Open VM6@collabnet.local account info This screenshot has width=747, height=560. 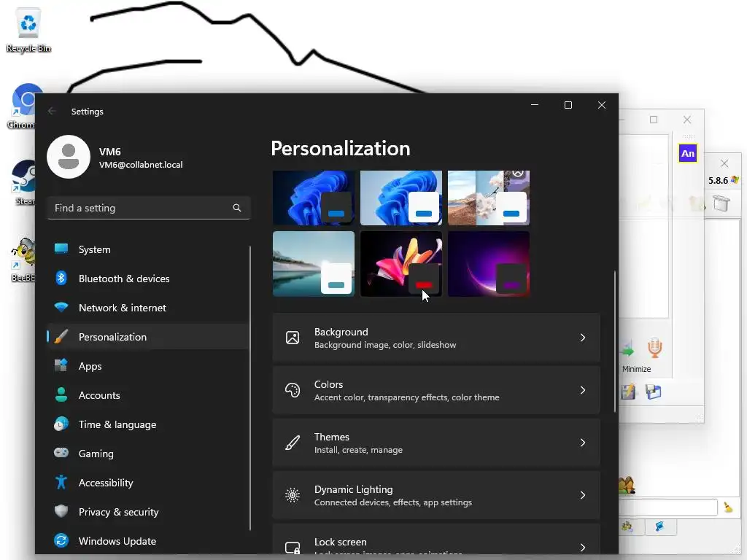pos(141,165)
